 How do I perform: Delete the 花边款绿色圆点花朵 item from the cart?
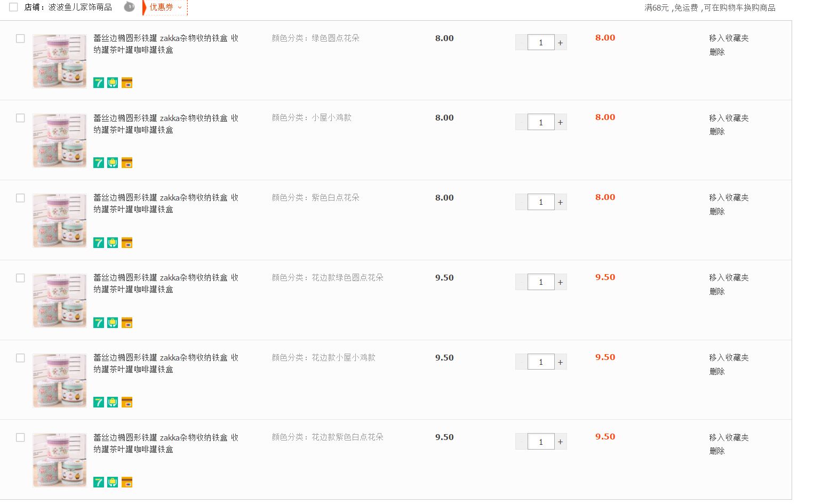click(717, 291)
